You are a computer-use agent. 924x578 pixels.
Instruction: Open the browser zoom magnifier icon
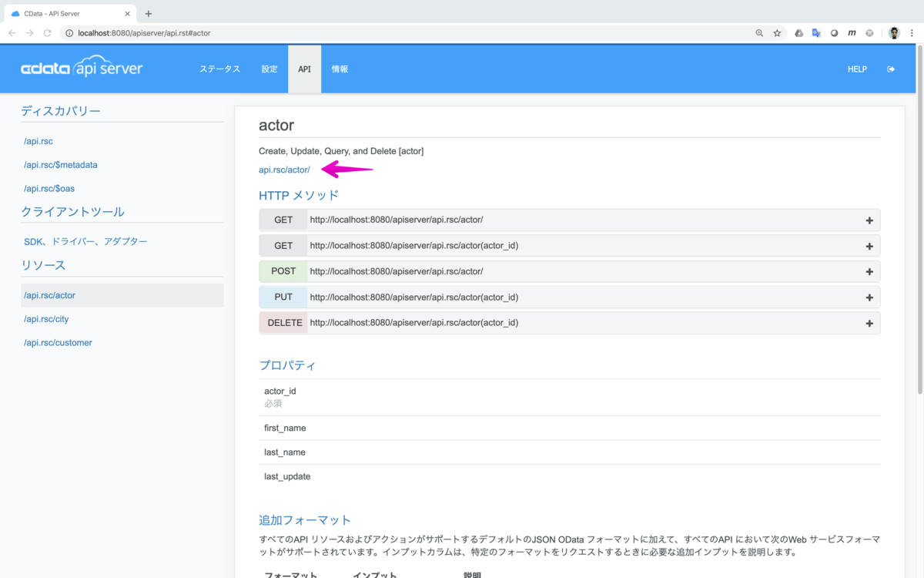pos(759,33)
